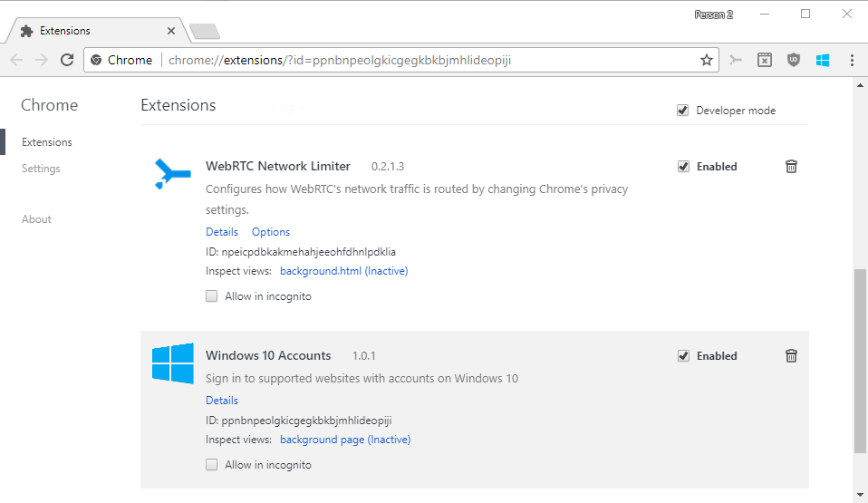This screenshot has width=868, height=503.
Task: Minimize the Chrome window
Action: [765, 14]
